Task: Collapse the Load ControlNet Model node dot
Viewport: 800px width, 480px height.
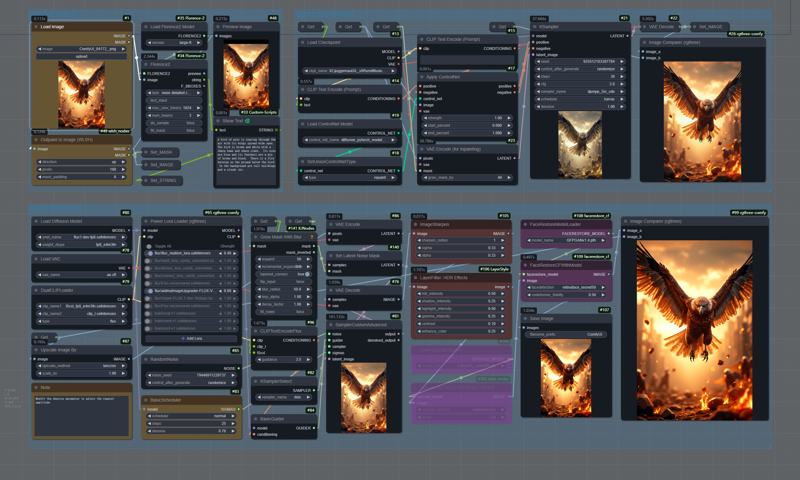Action: click(x=302, y=123)
